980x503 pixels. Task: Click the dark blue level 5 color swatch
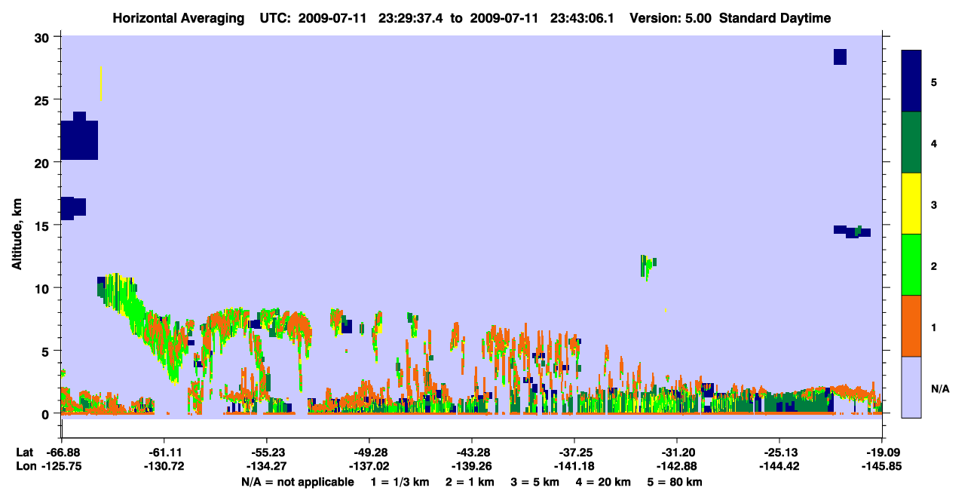911,81
